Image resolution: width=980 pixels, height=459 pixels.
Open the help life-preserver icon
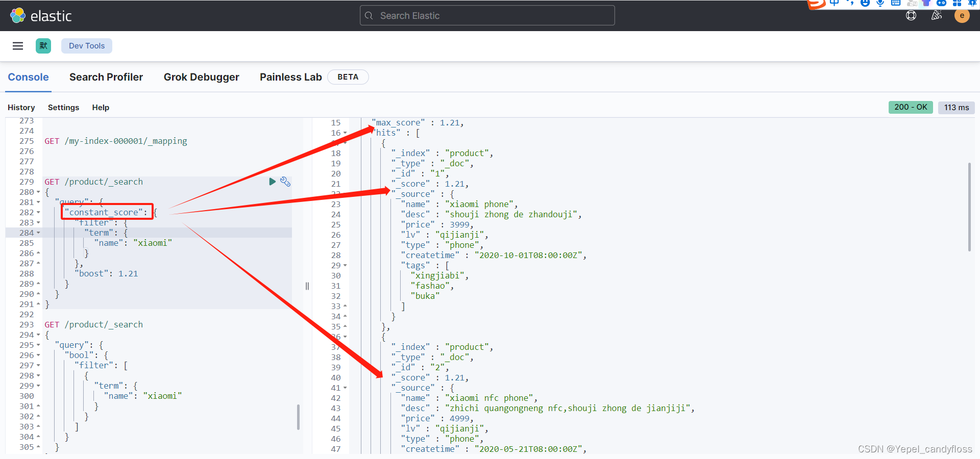click(912, 15)
